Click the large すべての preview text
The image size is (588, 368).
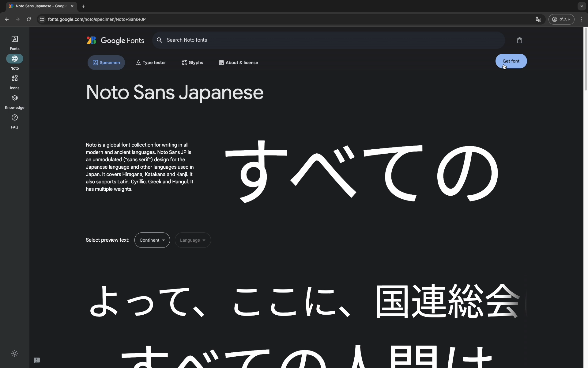click(x=361, y=172)
